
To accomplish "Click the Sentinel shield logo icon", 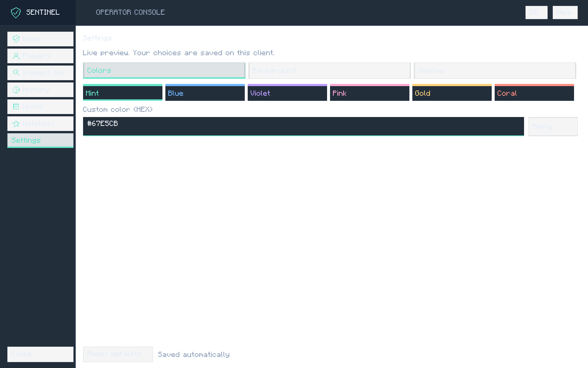I will click(x=16, y=13).
